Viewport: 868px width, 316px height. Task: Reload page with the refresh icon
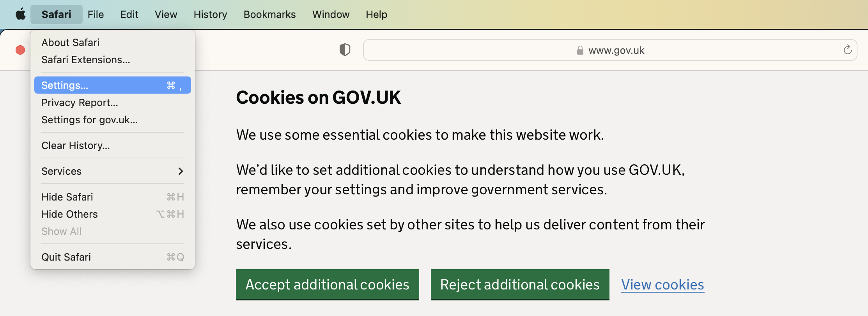click(847, 50)
